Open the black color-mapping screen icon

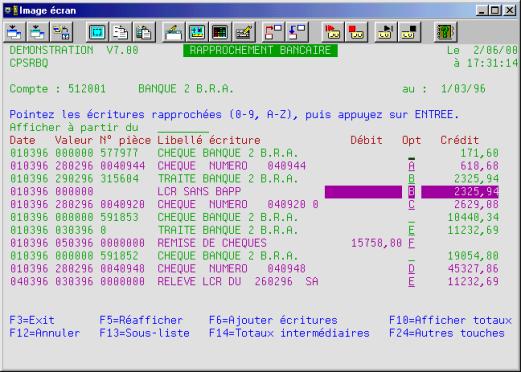coord(220,32)
